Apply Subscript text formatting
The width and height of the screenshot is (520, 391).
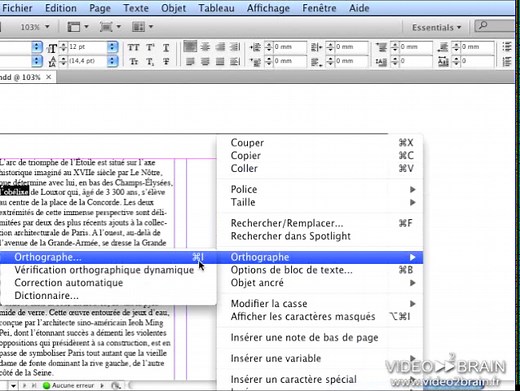tap(150, 62)
